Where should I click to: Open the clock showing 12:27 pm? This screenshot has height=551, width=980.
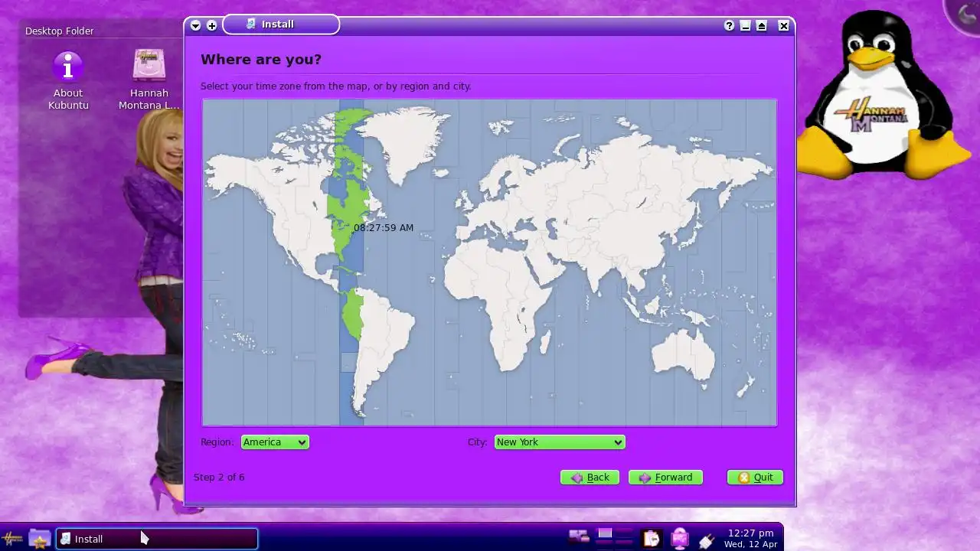(750, 538)
